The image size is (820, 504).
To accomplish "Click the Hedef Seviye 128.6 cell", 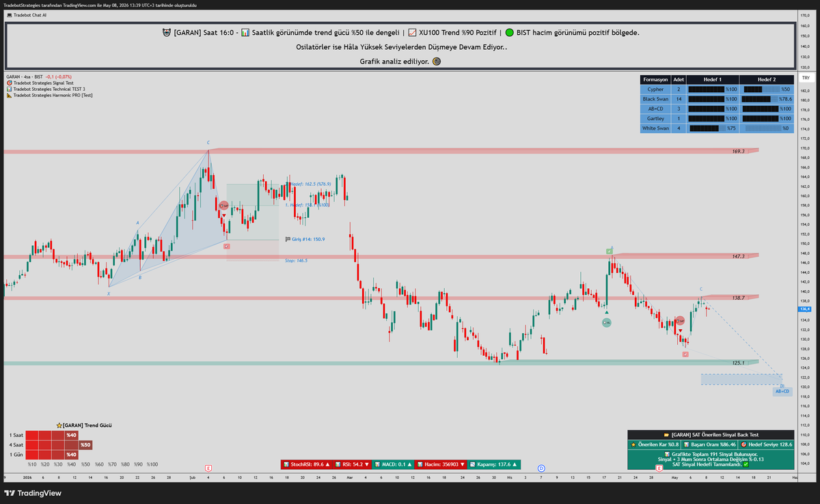I will point(766,445).
